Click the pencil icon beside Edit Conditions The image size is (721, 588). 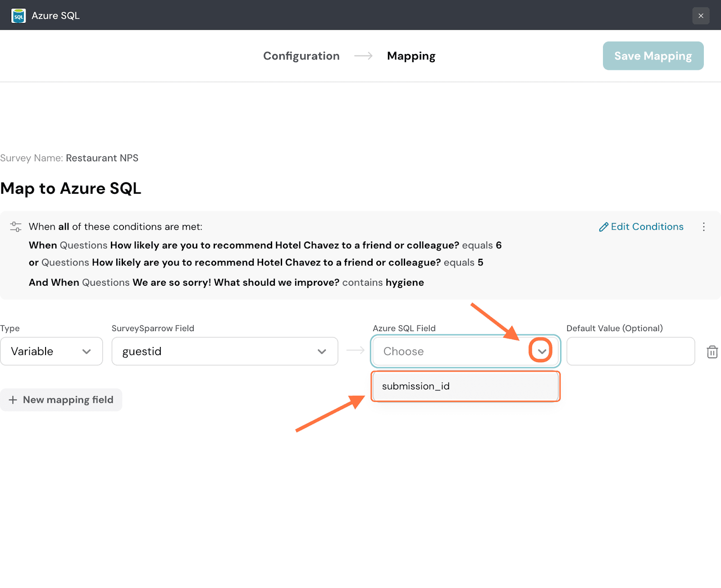click(603, 227)
